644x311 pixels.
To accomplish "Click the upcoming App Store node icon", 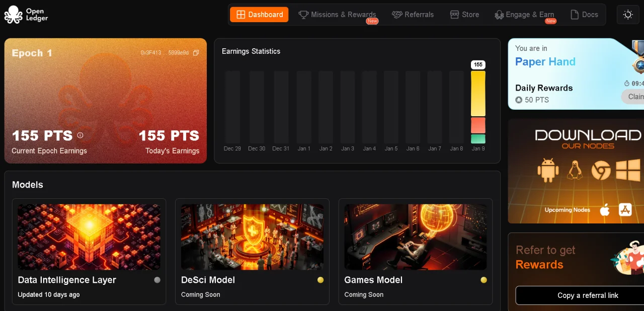I will [x=625, y=210].
